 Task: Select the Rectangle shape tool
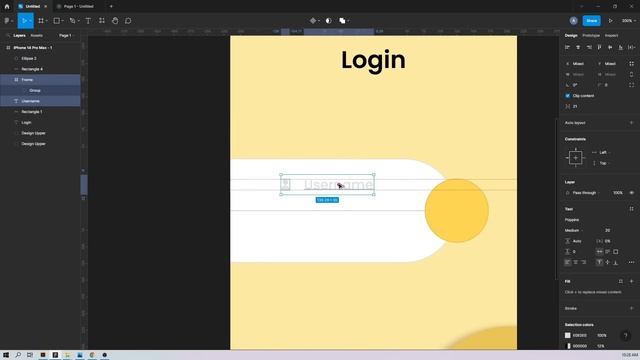57,21
